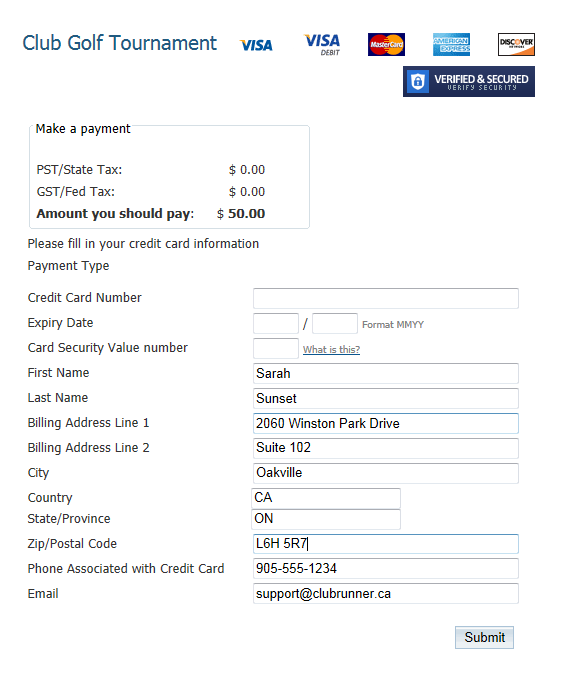
Task: Click the City field with Oakville
Action: (x=386, y=473)
